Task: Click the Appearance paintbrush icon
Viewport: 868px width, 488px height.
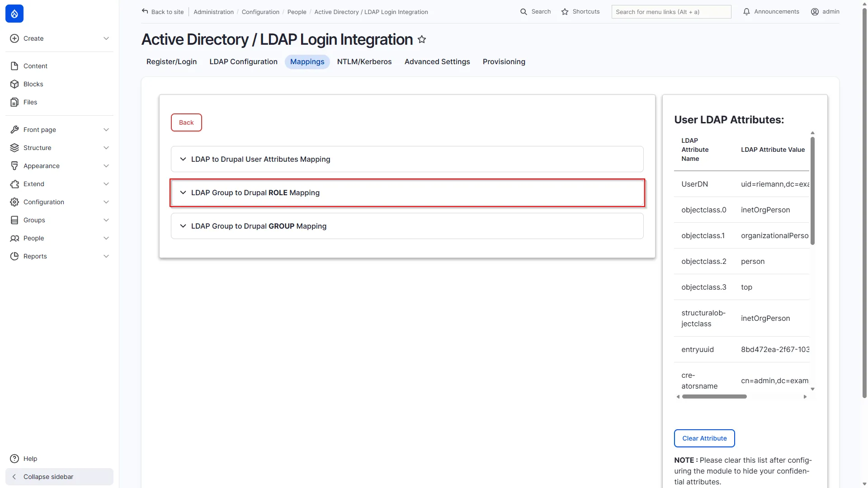Action: (14, 166)
